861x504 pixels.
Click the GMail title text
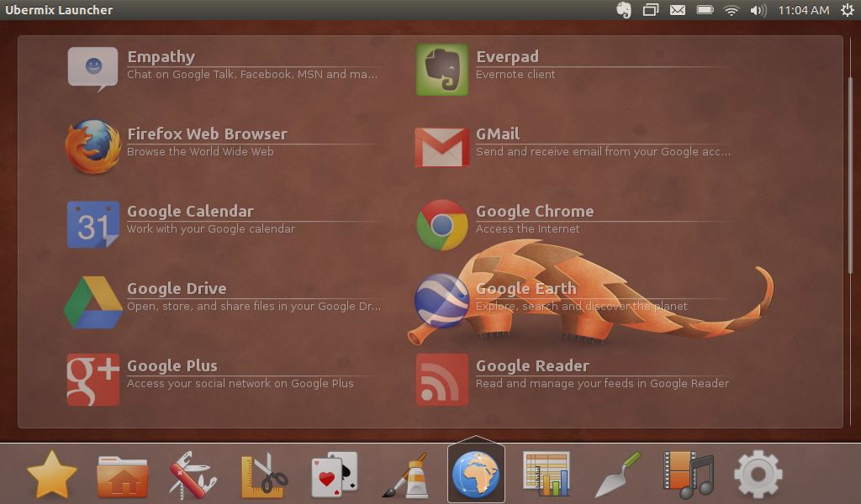coord(498,134)
